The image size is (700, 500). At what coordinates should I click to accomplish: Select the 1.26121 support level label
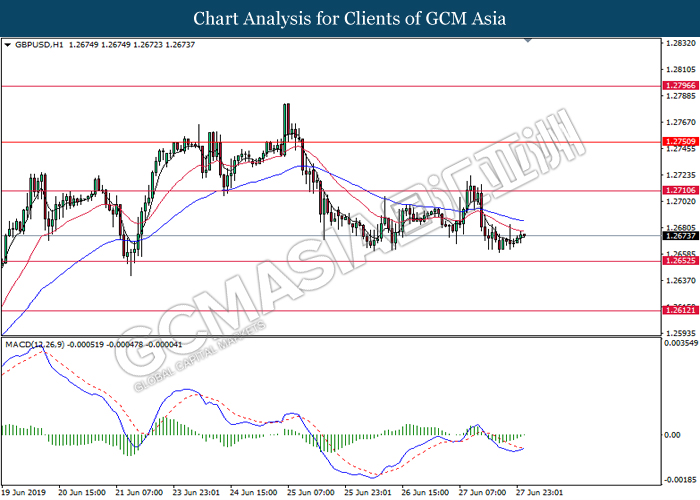(x=681, y=310)
